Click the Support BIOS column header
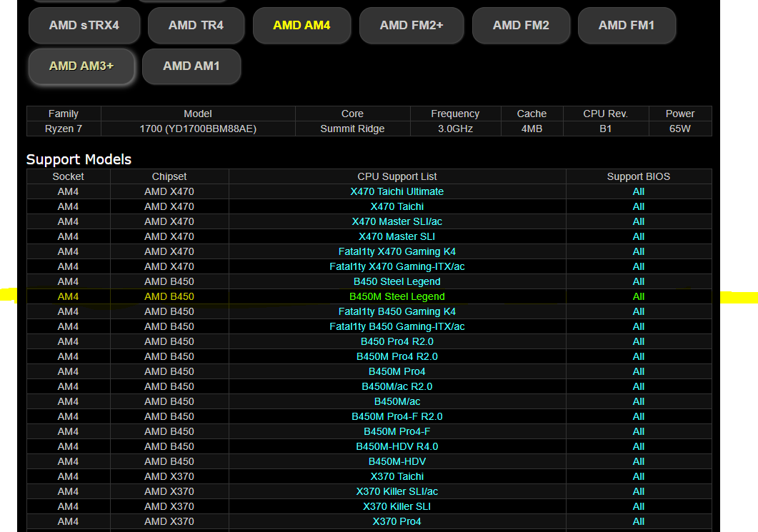 pyautogui.click(x=639, y=176)
